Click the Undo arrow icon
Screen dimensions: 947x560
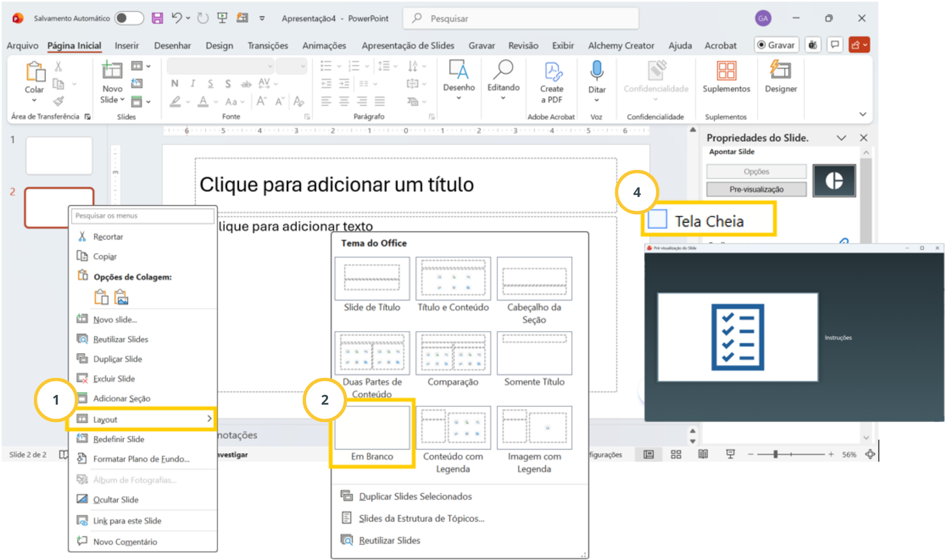coord(176,18)
